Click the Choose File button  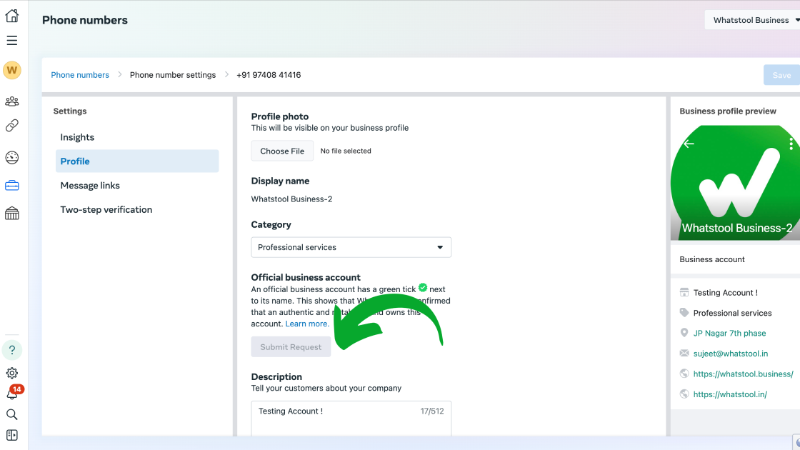(282, 151)
